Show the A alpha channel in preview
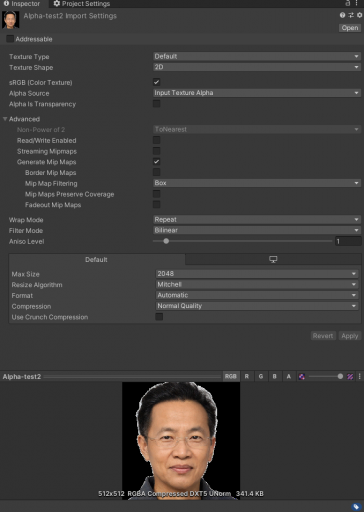This screenshot has width=364, height=512. coord(289,377)
